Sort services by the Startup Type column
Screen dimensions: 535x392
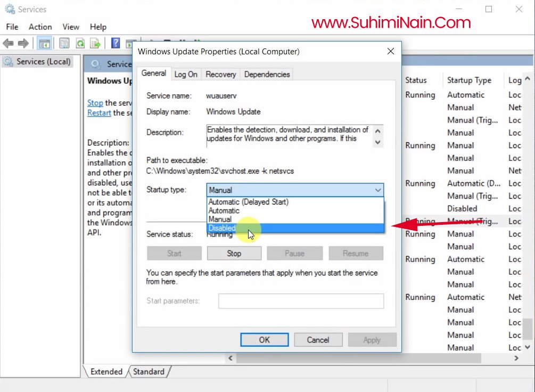click(469, 80)
